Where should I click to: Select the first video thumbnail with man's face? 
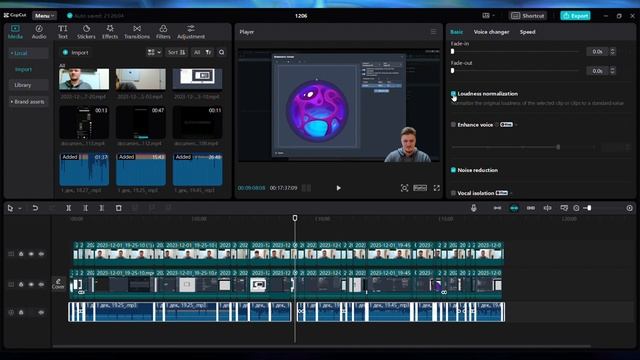point(84,79)
